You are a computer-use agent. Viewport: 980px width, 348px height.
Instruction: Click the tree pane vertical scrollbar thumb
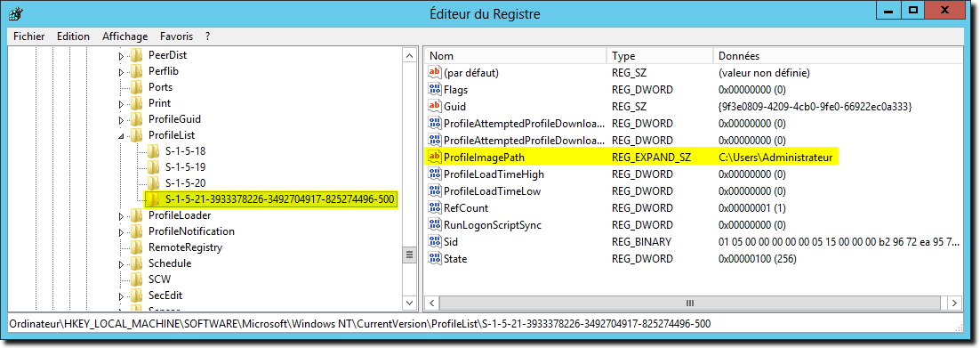(410, 255)
